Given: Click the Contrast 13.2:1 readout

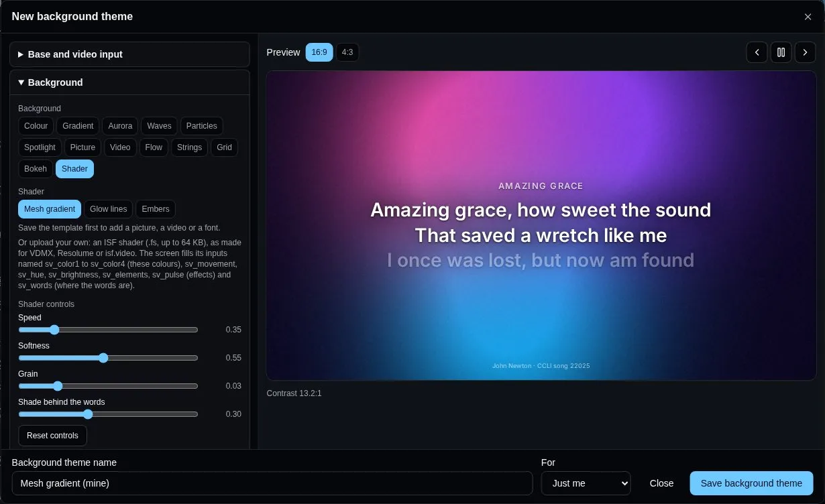Looking at the screenshot, I should [294, 393].
